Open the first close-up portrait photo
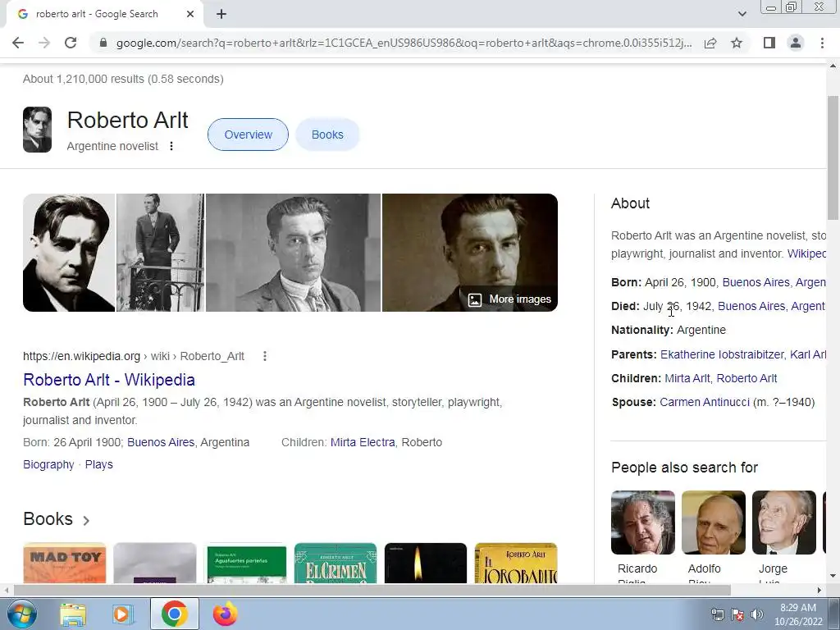The image size is (840, 630). tap(69, 253)
